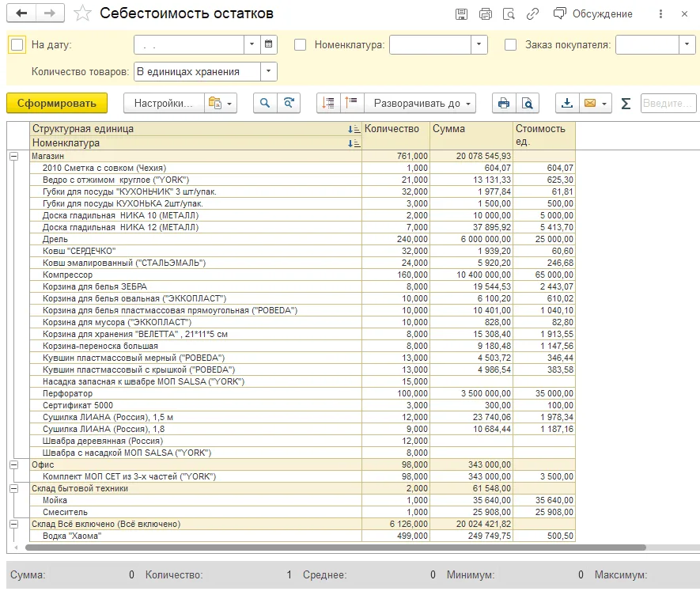
Task: Collapse the Склад Всё включено group
Action: pyautogui.click(x=13, y=524)
